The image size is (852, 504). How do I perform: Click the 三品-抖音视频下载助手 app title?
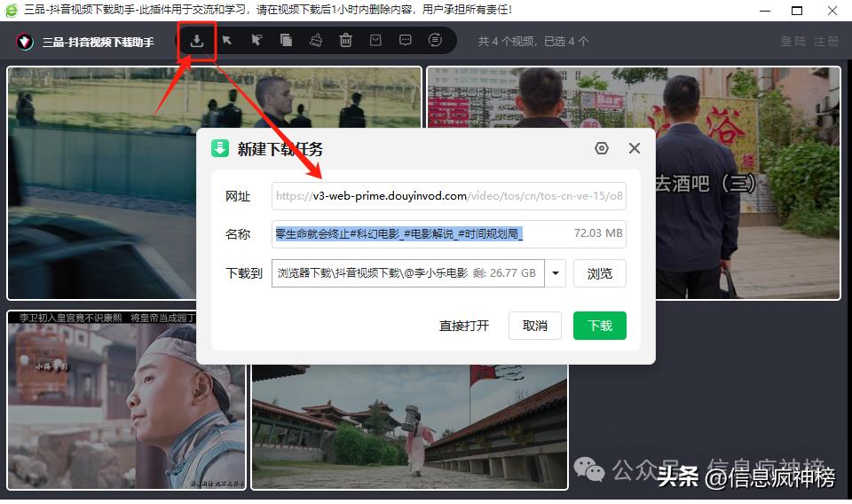coord(99,42)
